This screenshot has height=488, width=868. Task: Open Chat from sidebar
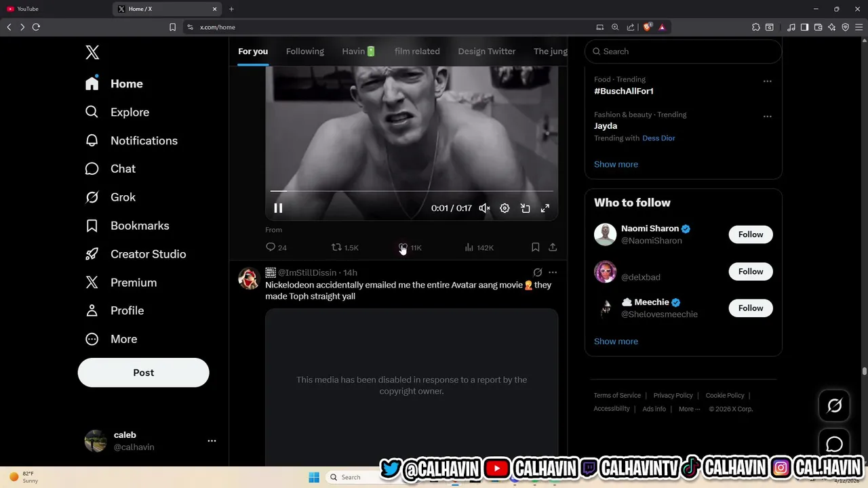coord(110,169)
